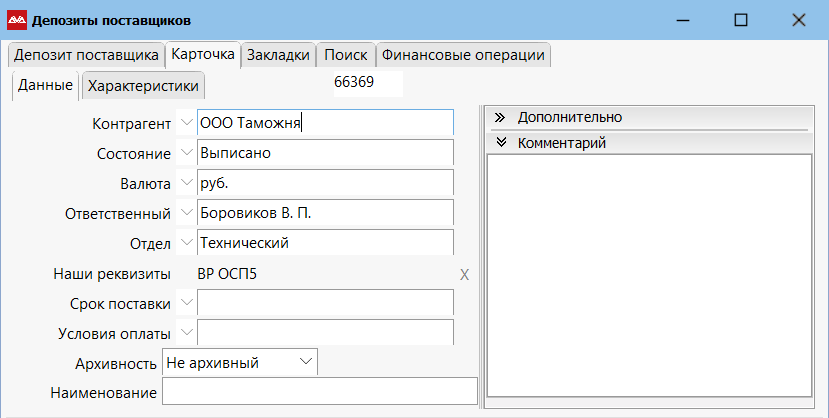
Task: Open the Отдел dropdown arrow
Action: (x=186, y=243)
